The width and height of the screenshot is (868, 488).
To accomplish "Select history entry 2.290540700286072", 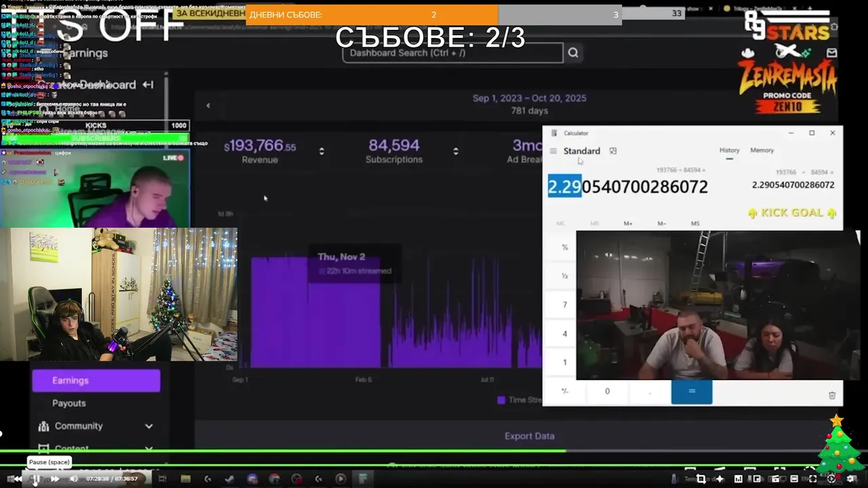I will pyautogui.click(x=793, y=184).
